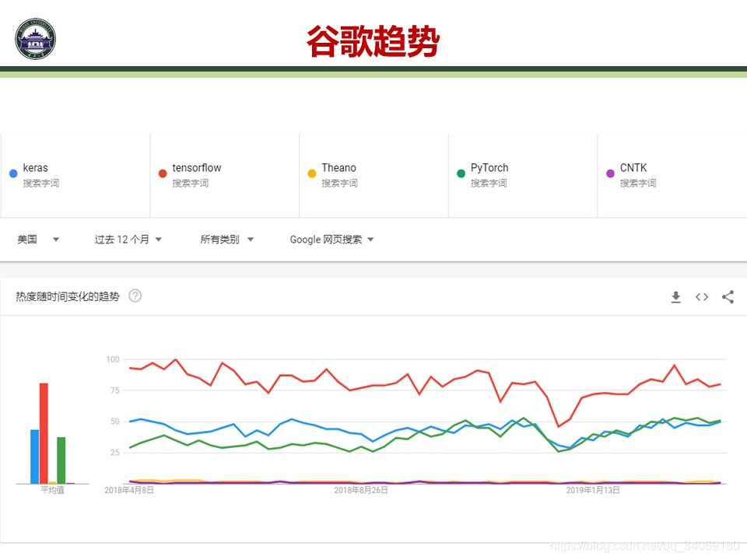Select the yellow Theano dot

point(311,173)
